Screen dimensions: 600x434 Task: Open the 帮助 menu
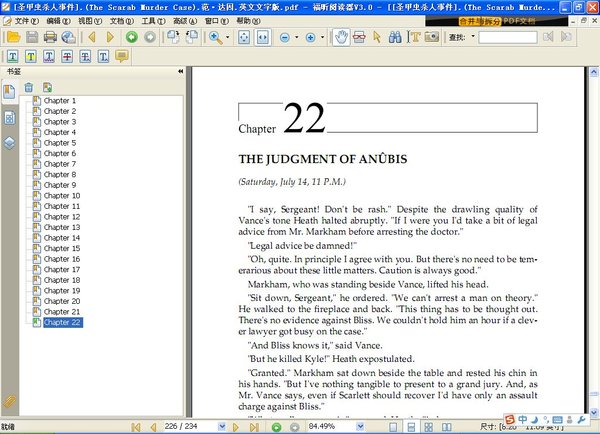coord(248,21)
